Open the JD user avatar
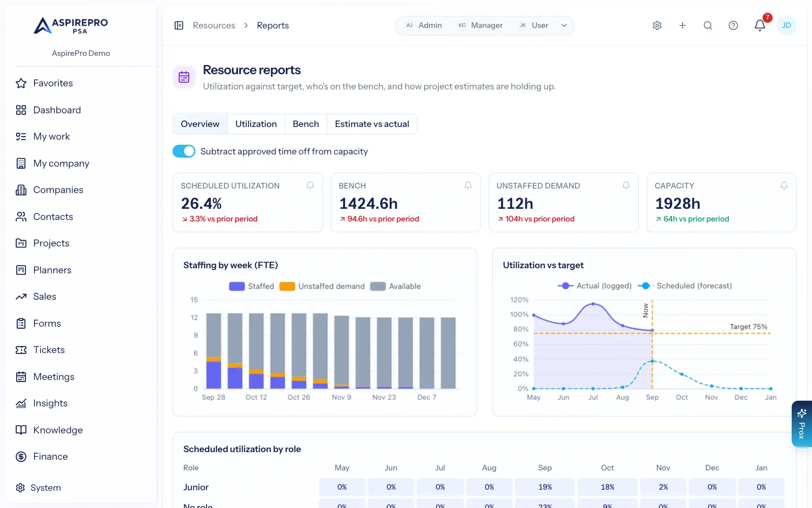The height and width of the screenshot is (508, 812). (x=786, y=25)
